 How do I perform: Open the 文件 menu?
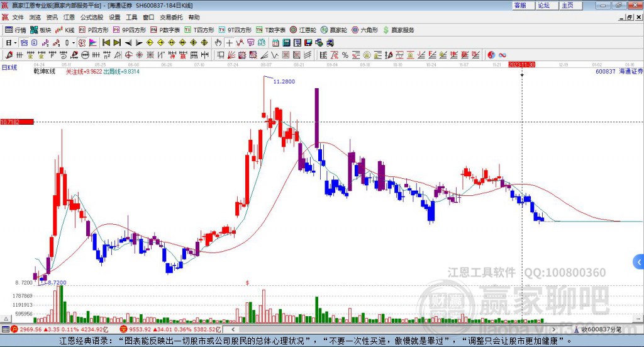pos(18,17)
